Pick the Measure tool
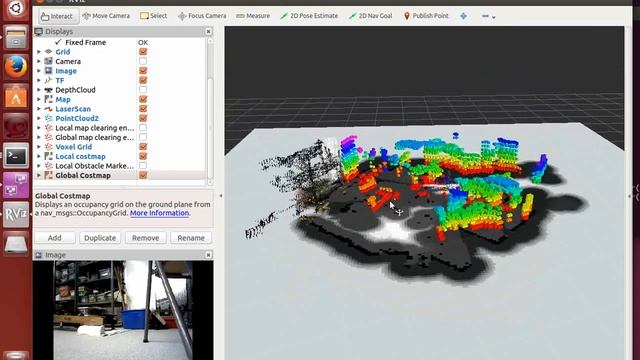Screen dimensions: 640x360 point(253,16)
